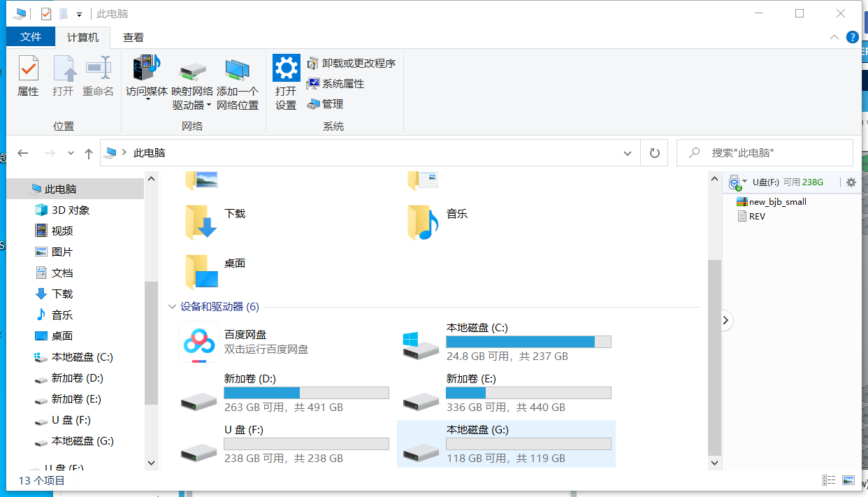Screen dimensions: 868x497
Task: Switch to details view in the status bar
Action: (830, 480)
